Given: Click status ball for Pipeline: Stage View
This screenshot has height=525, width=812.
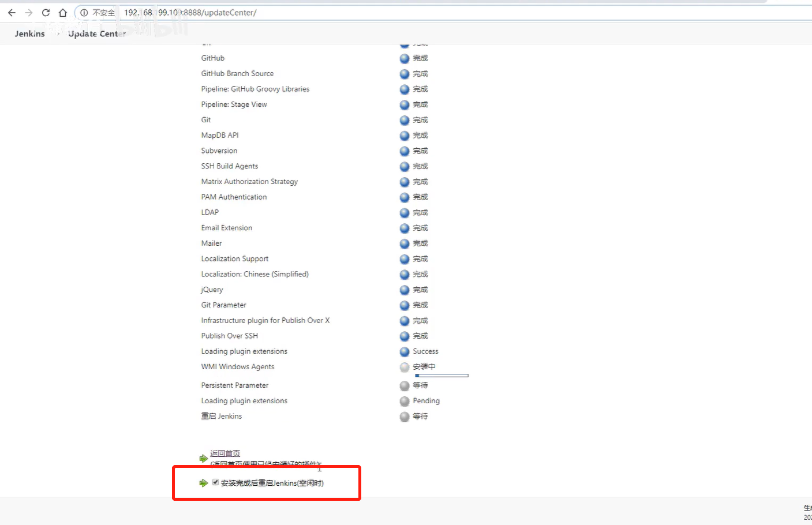Looking at the screenshot, I should pos(405,105).
